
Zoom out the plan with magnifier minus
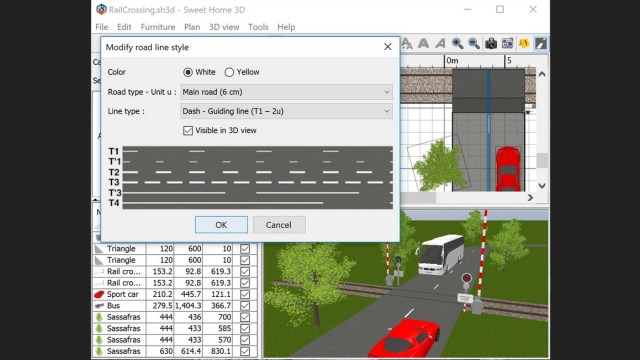coord(473,43)
